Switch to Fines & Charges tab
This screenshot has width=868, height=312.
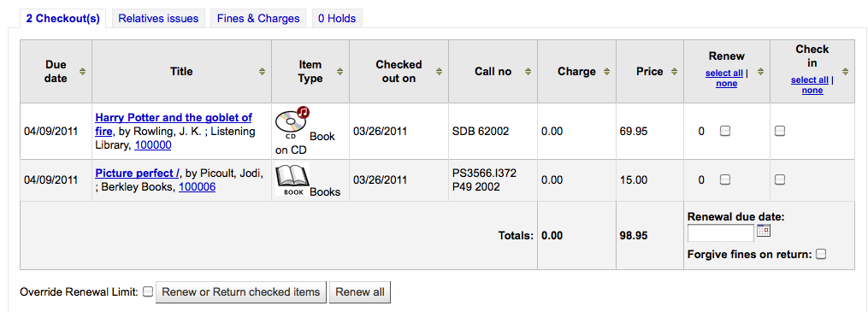coord(258,18)
